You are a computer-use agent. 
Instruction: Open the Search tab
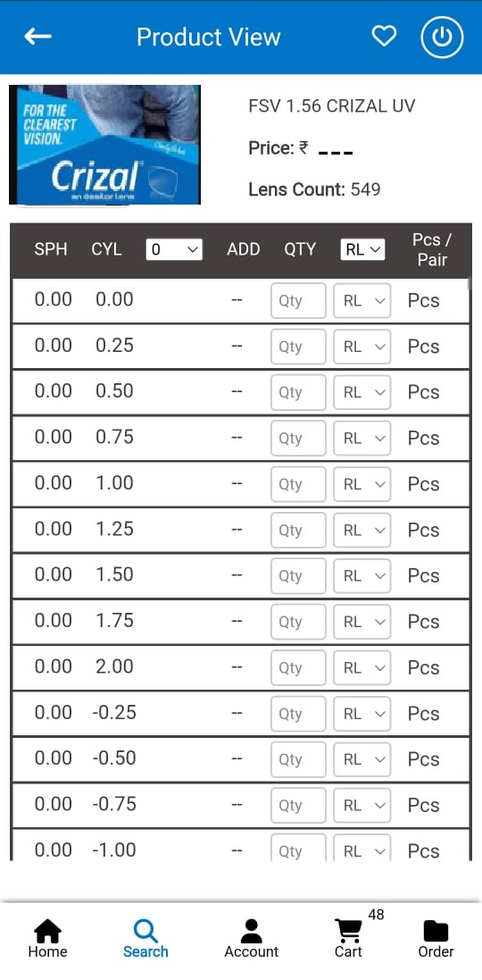click(x=145, y=937)
